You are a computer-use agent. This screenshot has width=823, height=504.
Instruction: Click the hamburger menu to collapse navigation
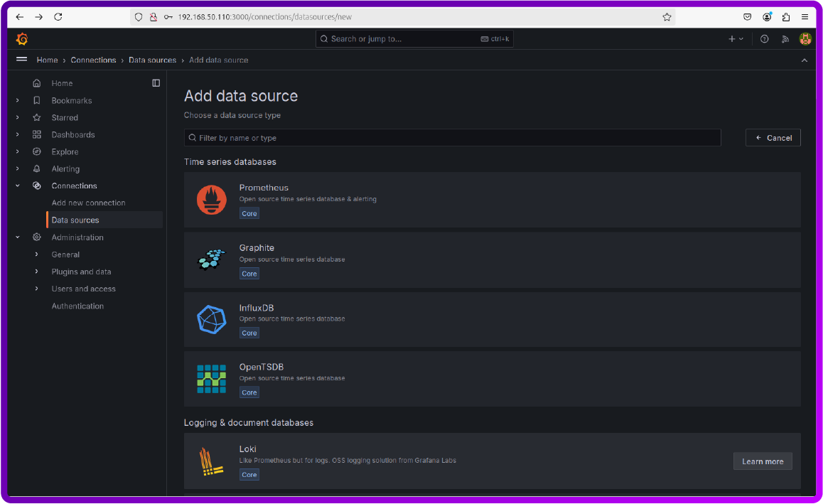[x=21, y=60]
